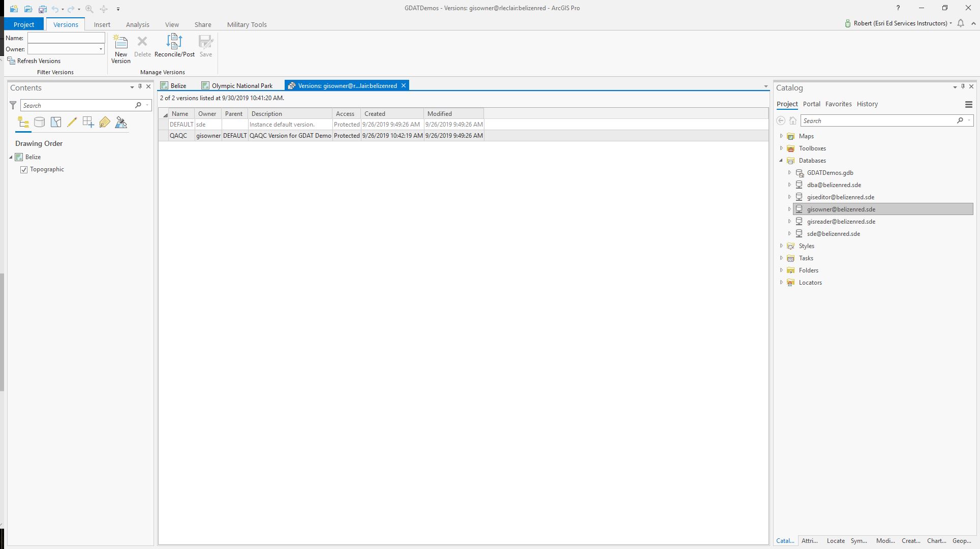The width and height of the screenshot is (980, 549).
Task: Open the History tab in Catalog
Action: click(867, 104)
